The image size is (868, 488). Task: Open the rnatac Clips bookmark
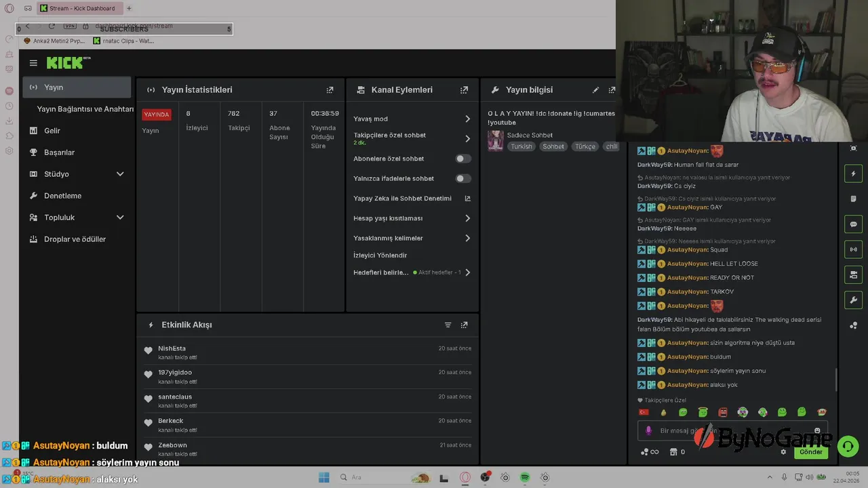[x=123, y=41]
